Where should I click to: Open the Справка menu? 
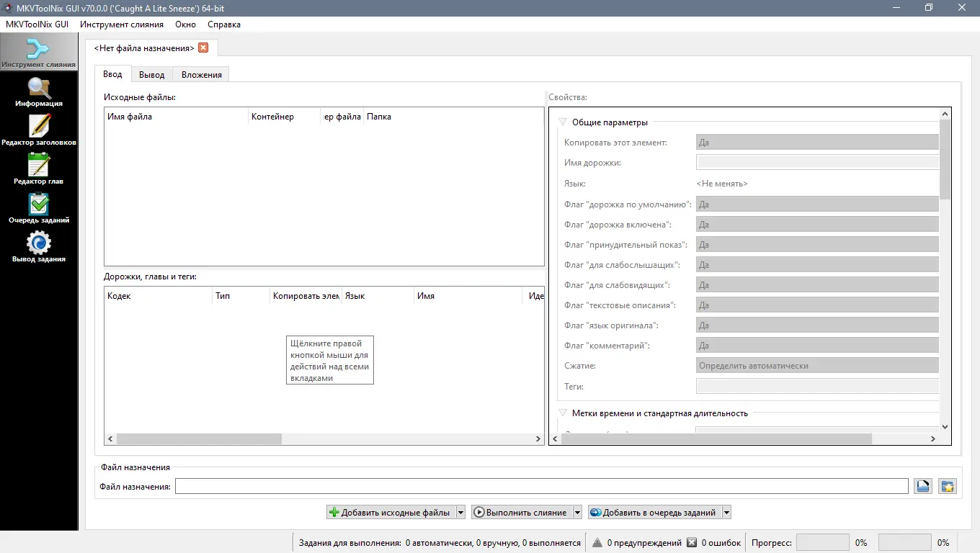tap(224, 24)
